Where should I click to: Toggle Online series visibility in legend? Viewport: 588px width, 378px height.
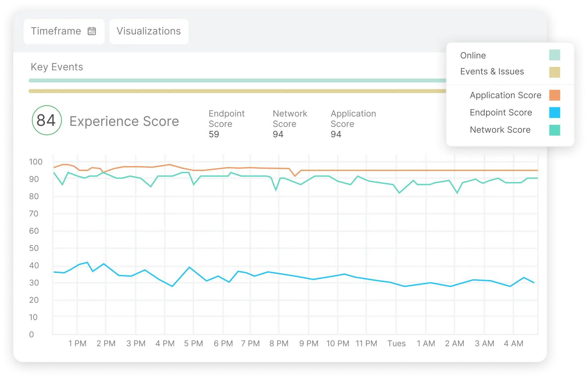(472, 55)
